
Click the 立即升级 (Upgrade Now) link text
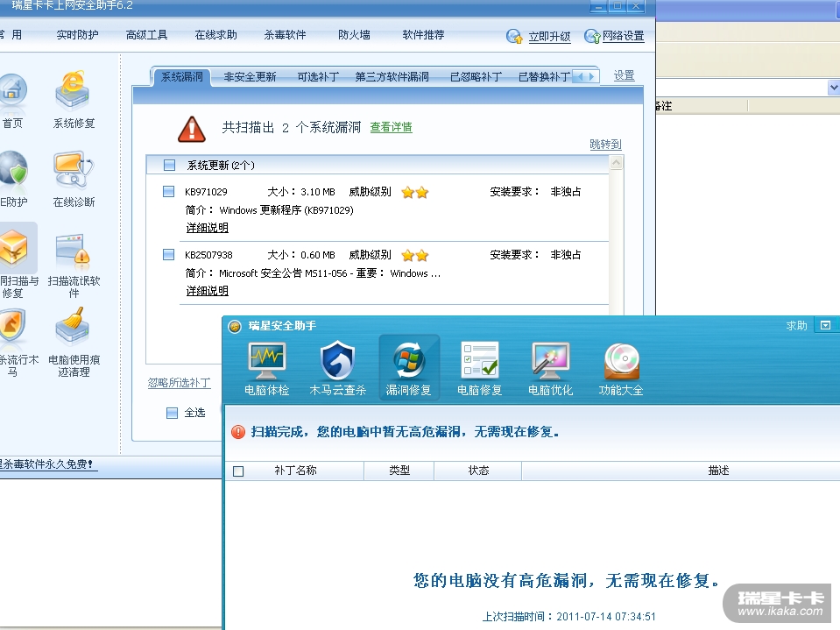pos(549,37)
